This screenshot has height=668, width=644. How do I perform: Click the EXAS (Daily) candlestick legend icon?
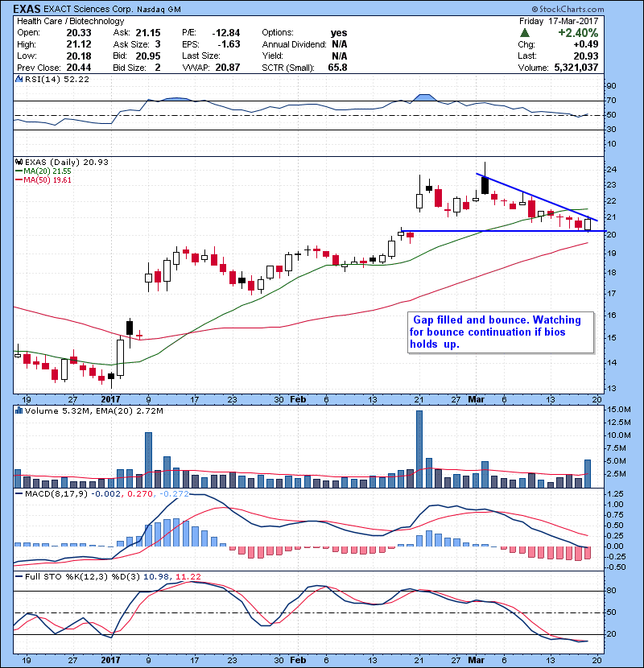[x=19, y=162]
